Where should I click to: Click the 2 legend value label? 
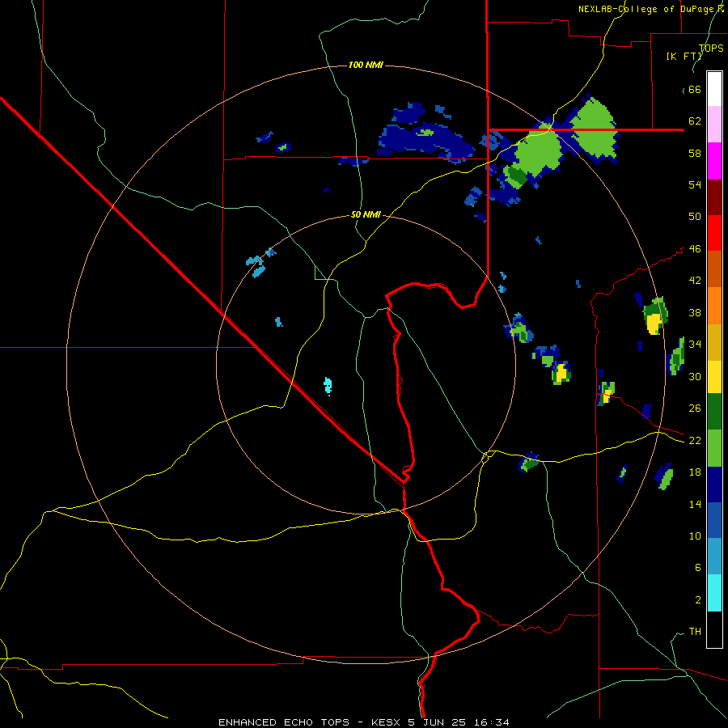point(697,599)
